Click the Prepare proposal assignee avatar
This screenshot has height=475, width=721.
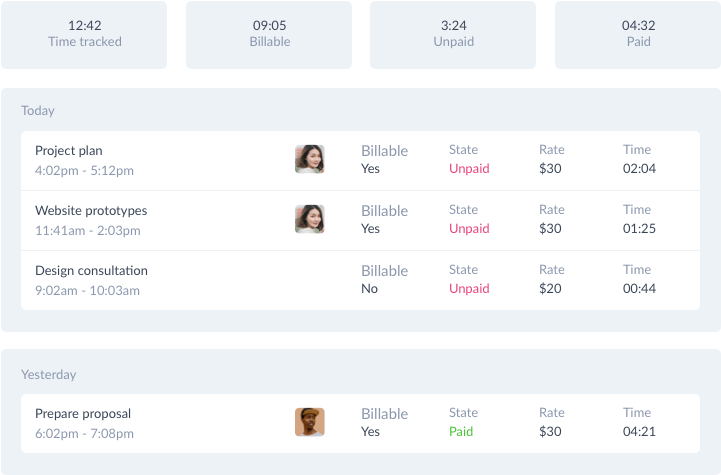coord(309,422)
